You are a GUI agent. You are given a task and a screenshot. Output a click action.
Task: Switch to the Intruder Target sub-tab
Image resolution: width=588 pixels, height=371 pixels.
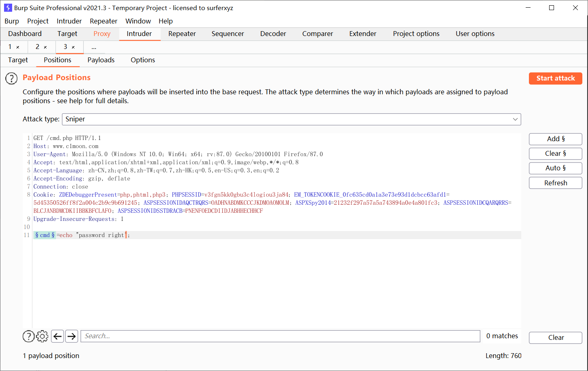[18, 60]
